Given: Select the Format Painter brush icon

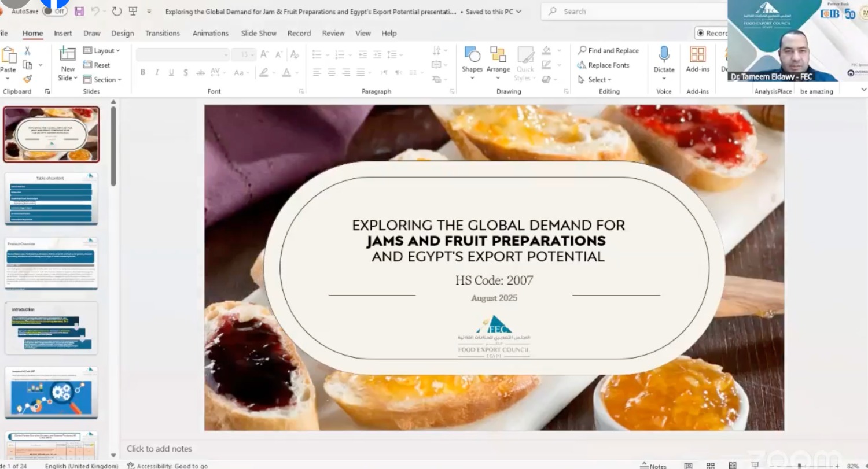Looking at the screenshot, I should point(27,79).
